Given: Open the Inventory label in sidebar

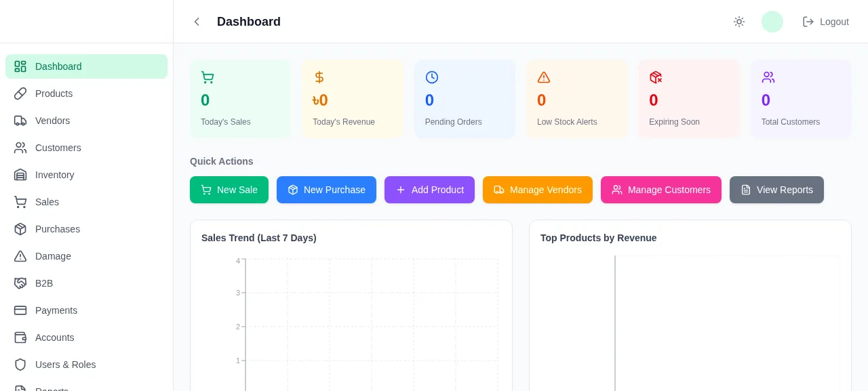Looking at the screenshot, I should tap(54, 175).
